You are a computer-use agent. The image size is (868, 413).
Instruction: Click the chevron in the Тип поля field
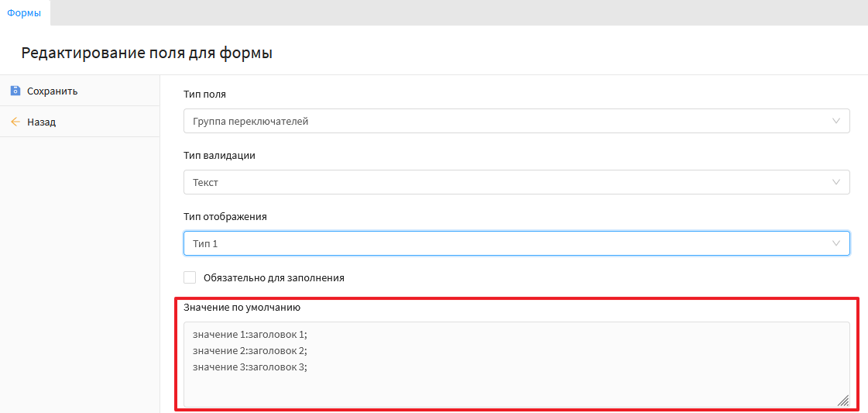836,121
